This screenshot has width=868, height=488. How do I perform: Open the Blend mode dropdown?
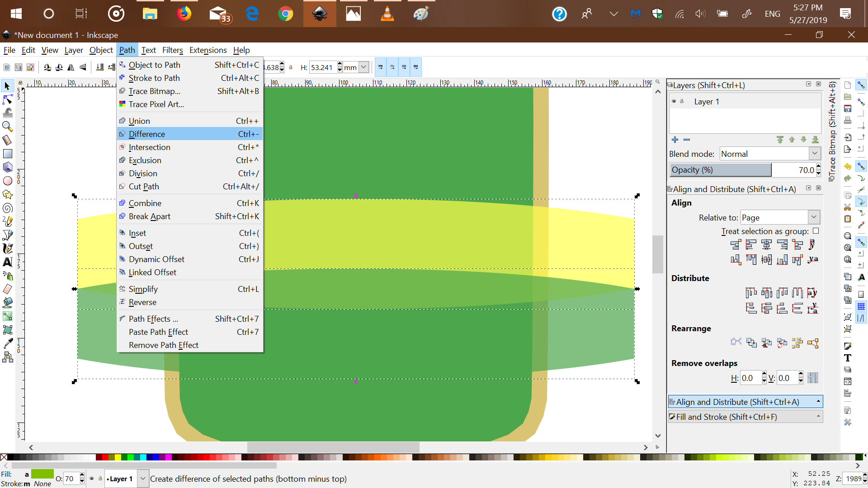pos(814,154)
